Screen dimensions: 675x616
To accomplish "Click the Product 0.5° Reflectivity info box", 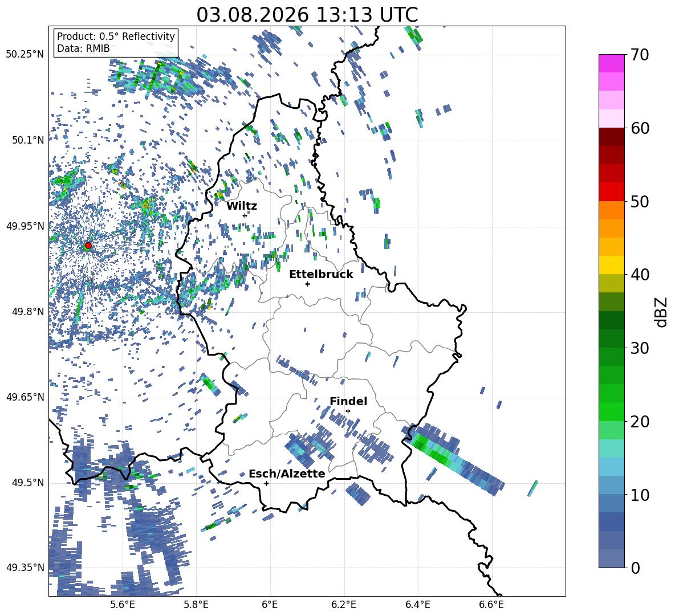I will 116,42.
